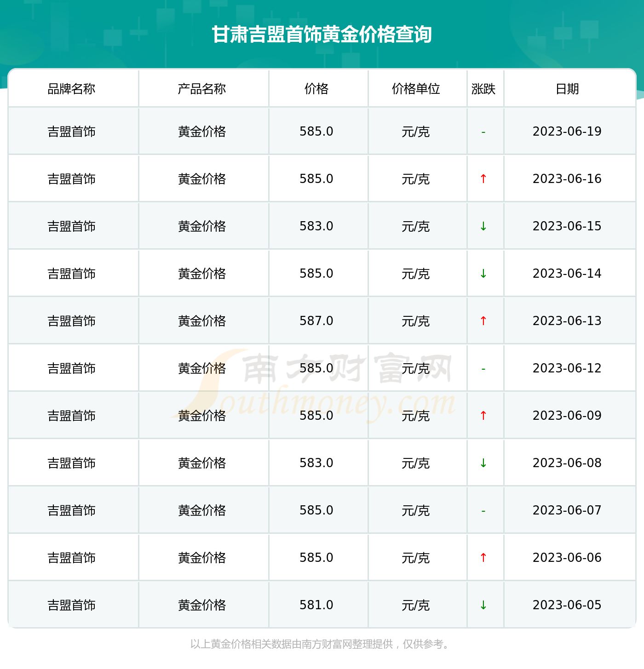The height and width of the screenshot is (669, 644).
Task: Click price 585.0 in the 2023-06-07 row
Action: pos(316,510)
